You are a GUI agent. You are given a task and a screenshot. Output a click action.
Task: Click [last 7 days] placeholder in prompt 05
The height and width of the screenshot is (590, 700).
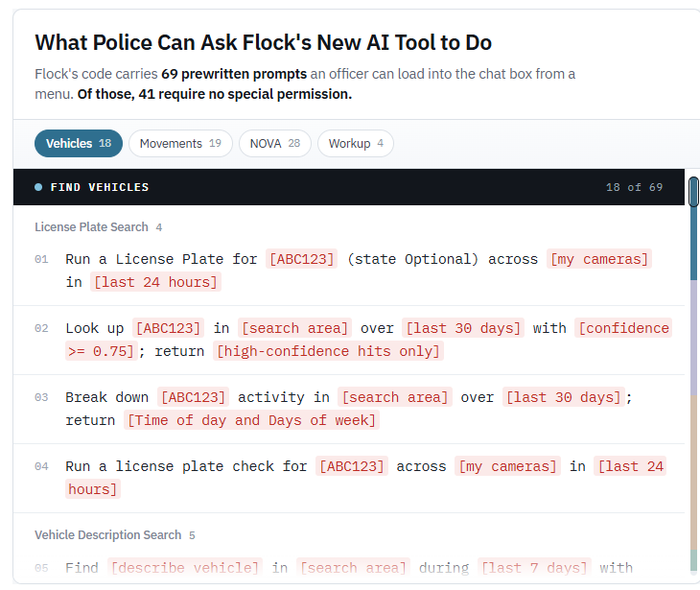pyautogui.click(x=534, y=568)
